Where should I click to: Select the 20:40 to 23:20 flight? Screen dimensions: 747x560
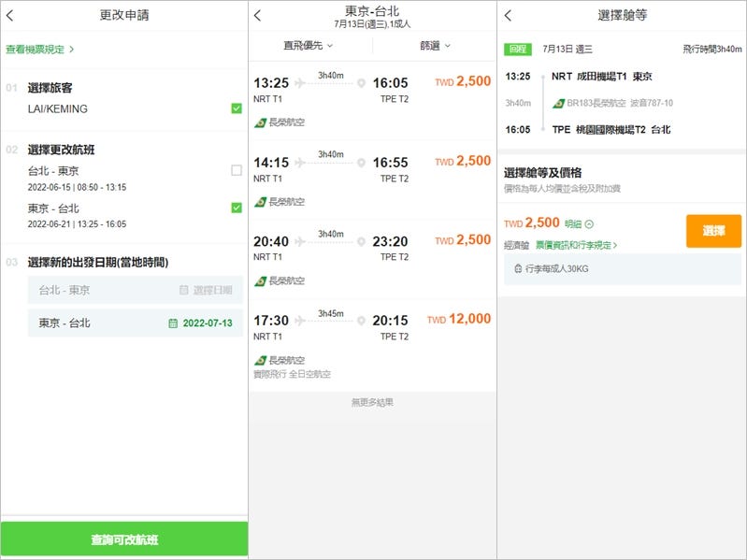pos(372,260)
